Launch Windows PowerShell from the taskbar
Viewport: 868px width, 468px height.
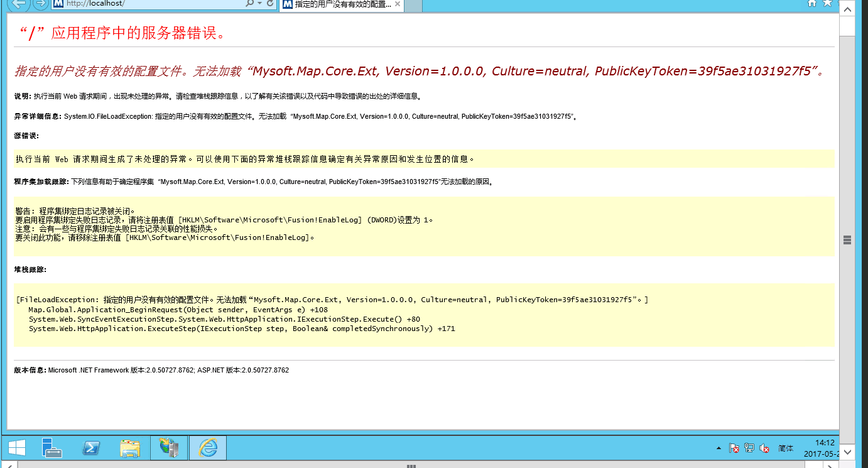92,448
